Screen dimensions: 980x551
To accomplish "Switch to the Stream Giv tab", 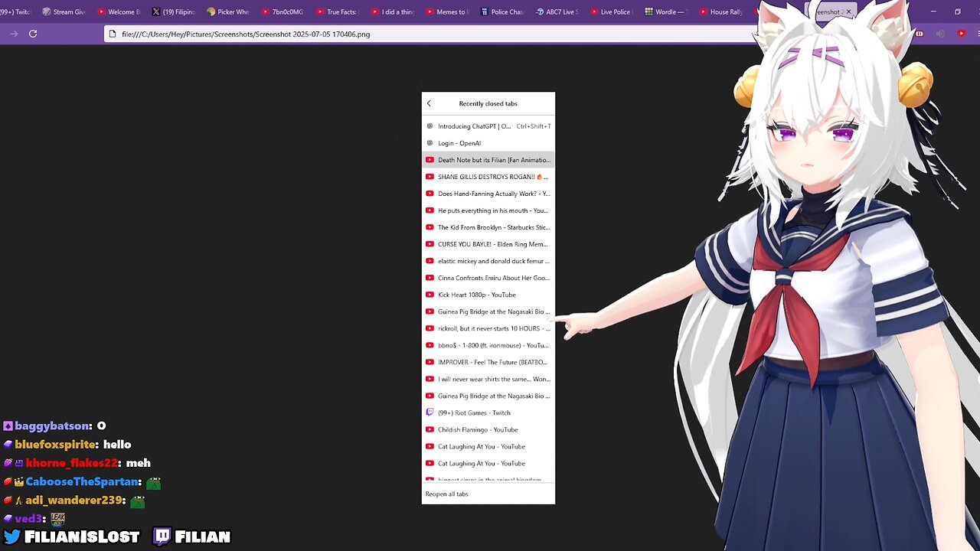I will click(x=64, y=11).
